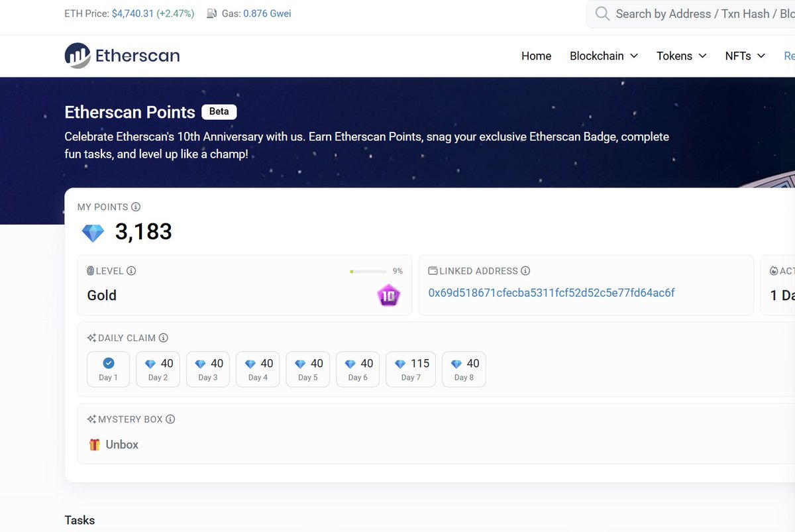Open the NFTs dropdown menu
The image size is (795, 532).
tap(745, 56)
